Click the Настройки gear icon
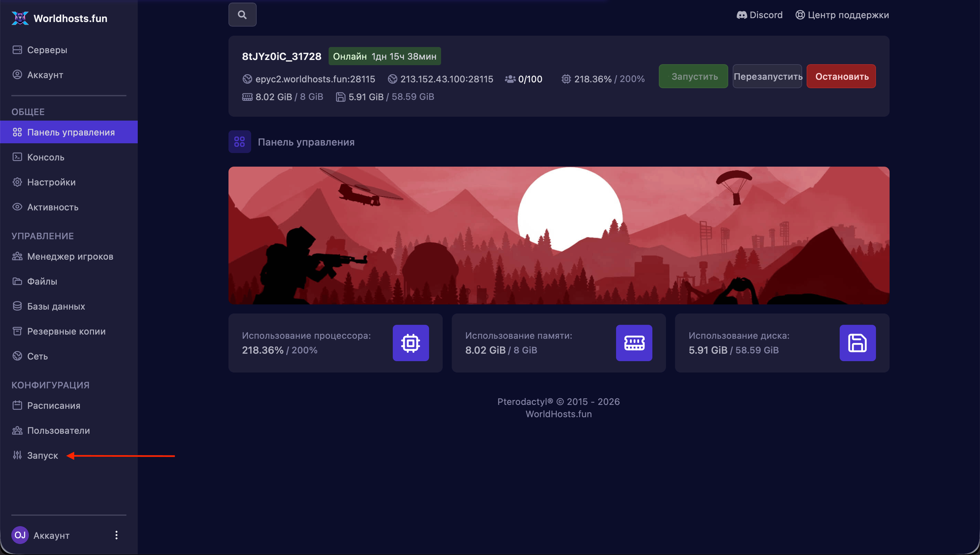 [x=17, y=182]
